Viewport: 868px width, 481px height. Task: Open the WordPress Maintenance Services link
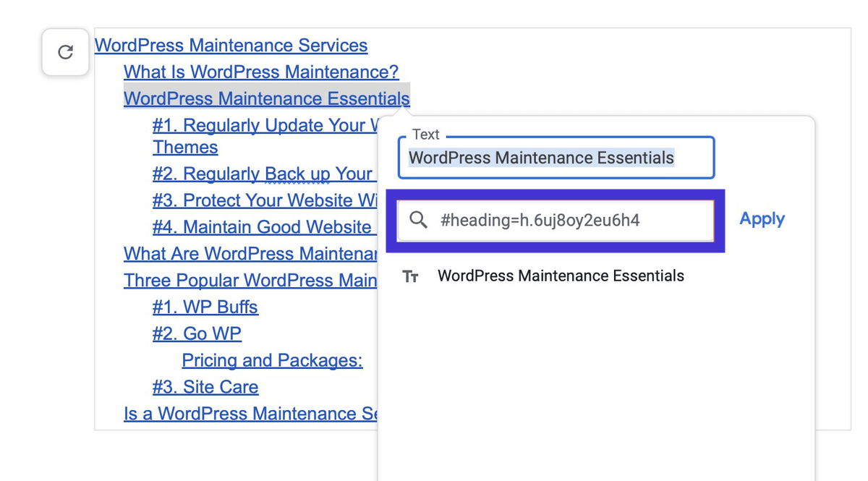coord(231,45)
